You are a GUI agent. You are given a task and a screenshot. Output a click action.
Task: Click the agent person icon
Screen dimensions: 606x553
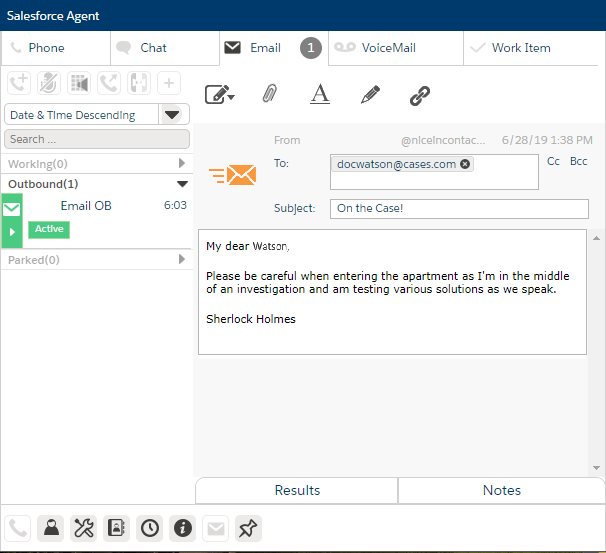pyautogui.click(x=51, y=528)
